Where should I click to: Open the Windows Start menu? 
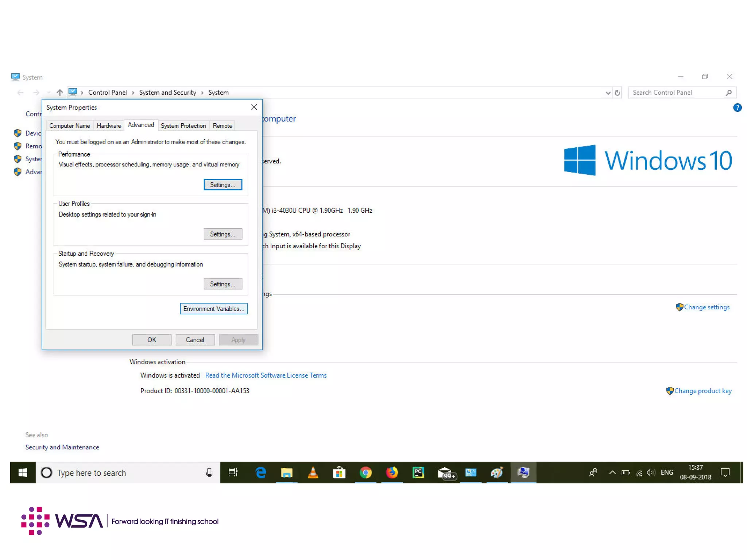click(23, 472)
